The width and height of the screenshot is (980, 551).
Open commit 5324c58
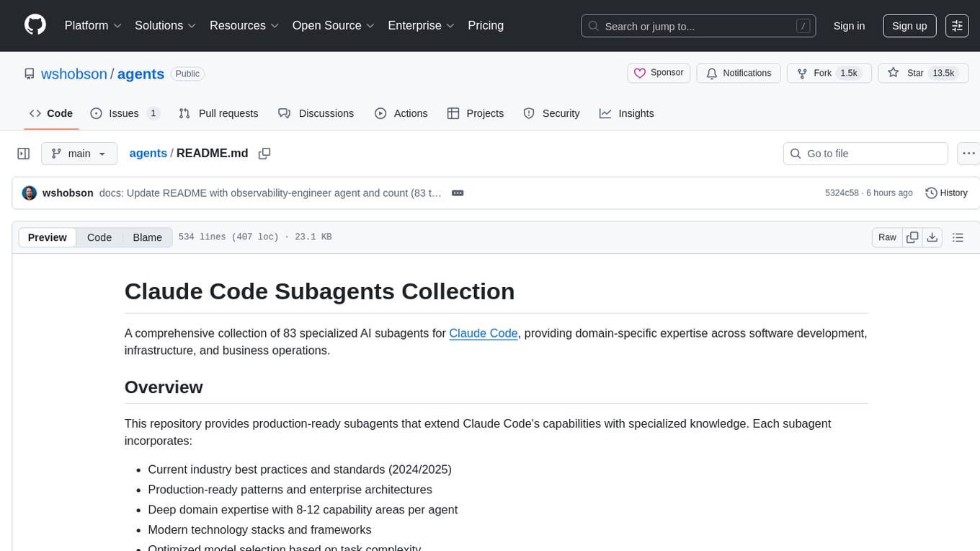point(842,193)
